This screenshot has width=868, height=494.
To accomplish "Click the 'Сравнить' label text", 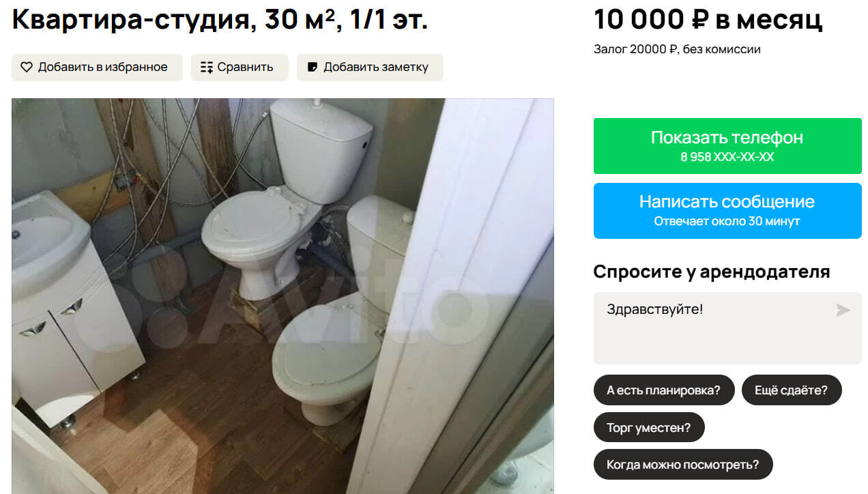I will tap(245, 67).
